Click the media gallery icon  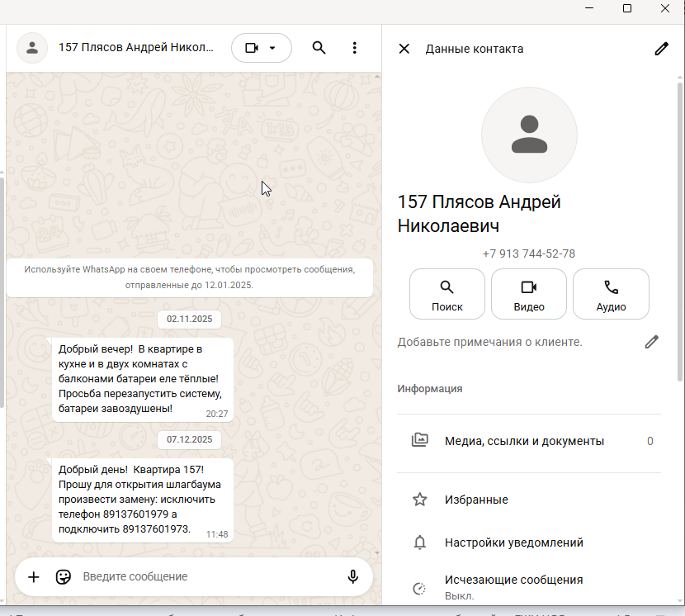point(420,440)
